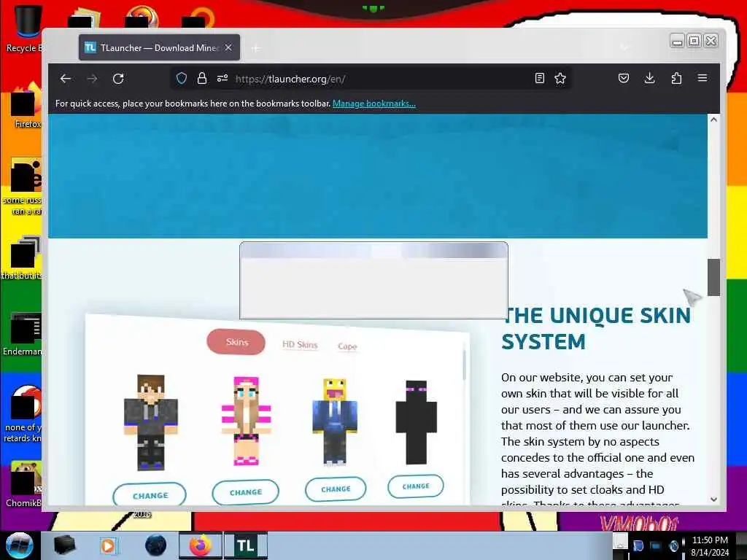Image resolution: width=747 pixels, height=560 pixels.
Task: Select the yellow face blue suit skin
Action: point(335,421)
